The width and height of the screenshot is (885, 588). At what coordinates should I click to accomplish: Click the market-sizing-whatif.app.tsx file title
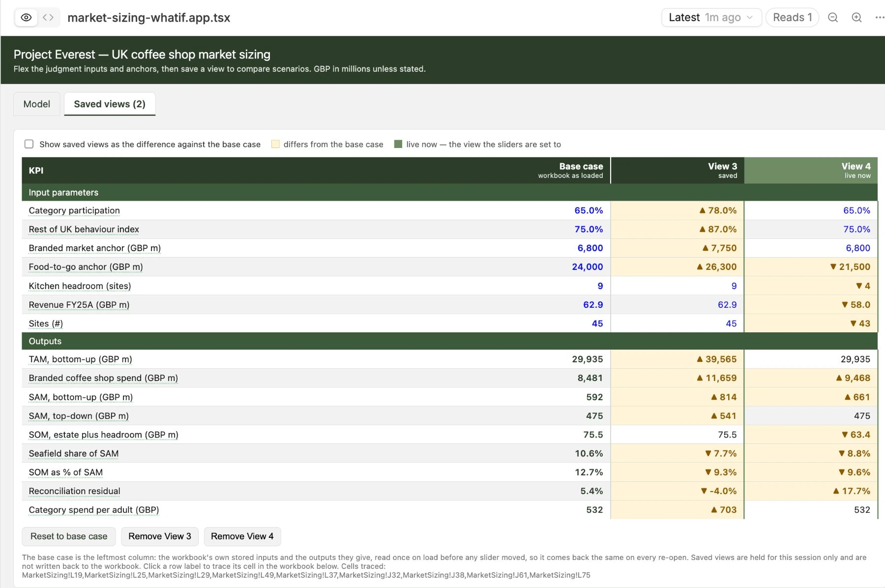[x=149, y=18]
